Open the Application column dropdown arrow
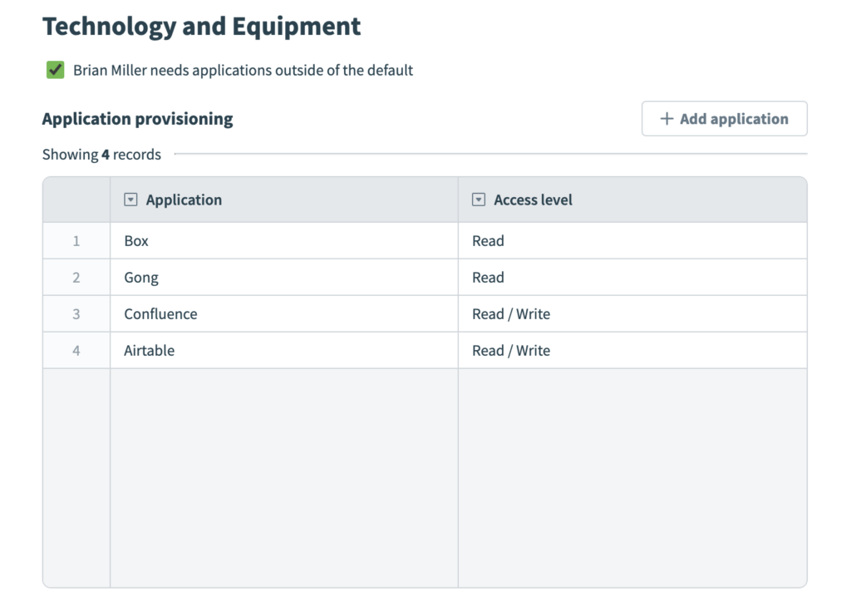Viewport: 851px width, 616px height. click(x=130, y=200)
